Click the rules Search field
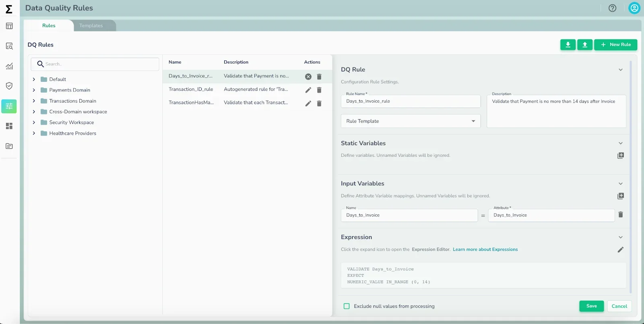 (95, 64)
